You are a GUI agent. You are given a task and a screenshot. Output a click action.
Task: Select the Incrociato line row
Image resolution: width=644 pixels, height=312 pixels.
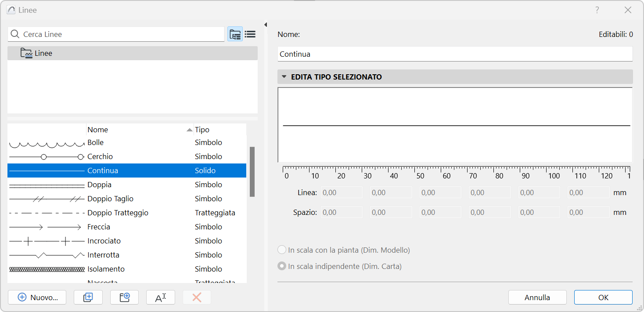[x=127, y=241]
